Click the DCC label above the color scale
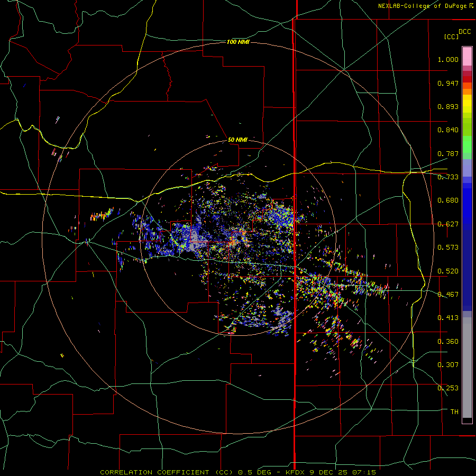 click(464, 32)
